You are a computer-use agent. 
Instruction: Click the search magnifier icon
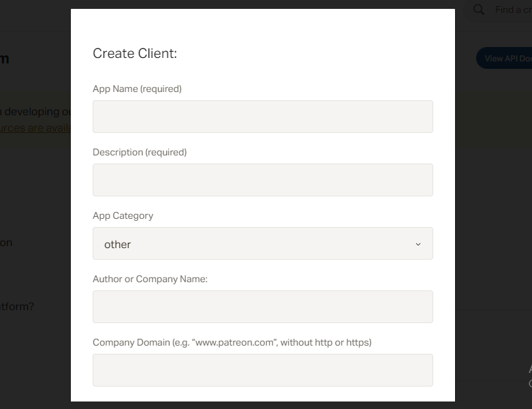coord(479,10)
